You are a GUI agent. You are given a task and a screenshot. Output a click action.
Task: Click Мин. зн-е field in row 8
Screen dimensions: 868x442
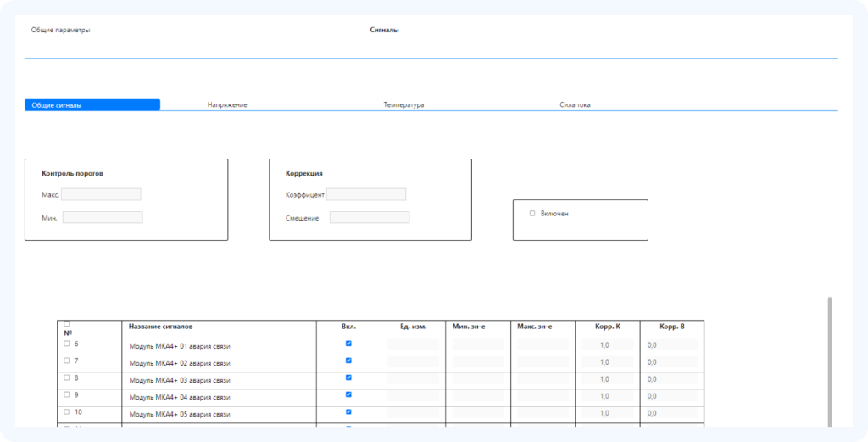(478, 379)
